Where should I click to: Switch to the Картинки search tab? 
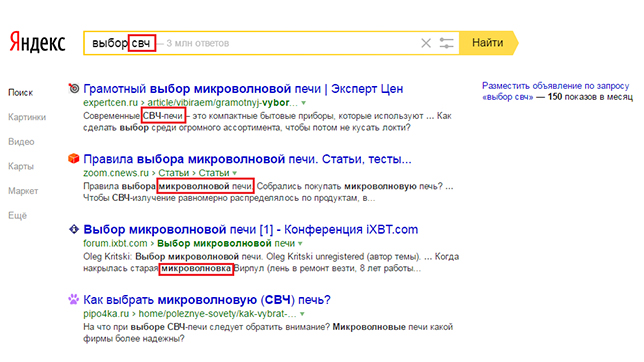27,117
